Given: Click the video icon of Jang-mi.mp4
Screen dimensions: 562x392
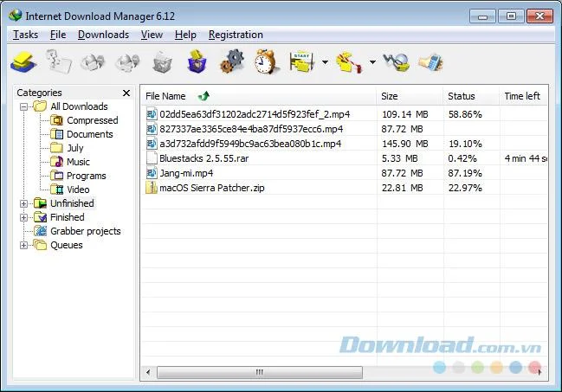Looking at the screenshot, I should [152, 173].
